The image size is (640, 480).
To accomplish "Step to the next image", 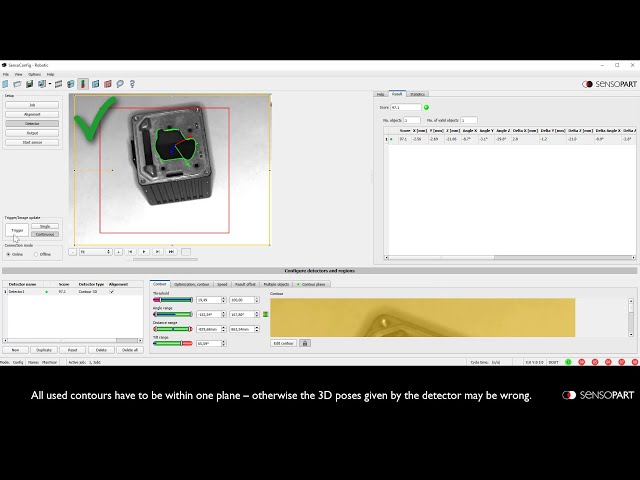I will point(158,252).
